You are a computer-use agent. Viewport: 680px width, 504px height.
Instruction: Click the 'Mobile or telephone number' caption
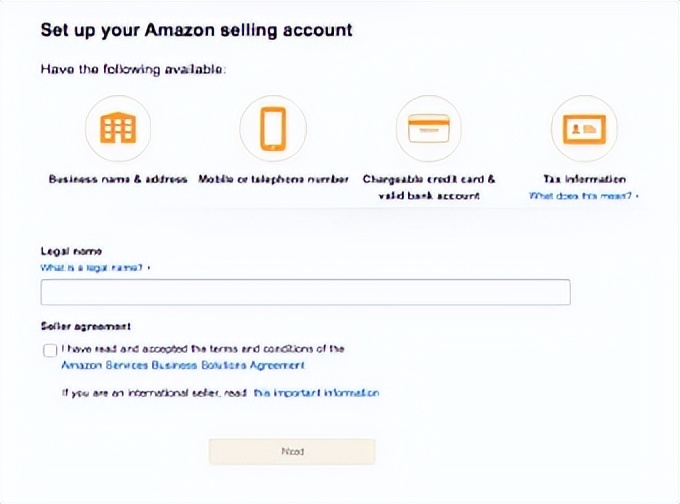click(273, 179)
